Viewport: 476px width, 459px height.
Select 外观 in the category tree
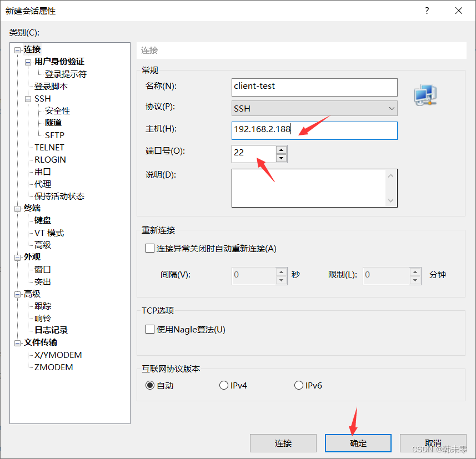click(32, 257)
